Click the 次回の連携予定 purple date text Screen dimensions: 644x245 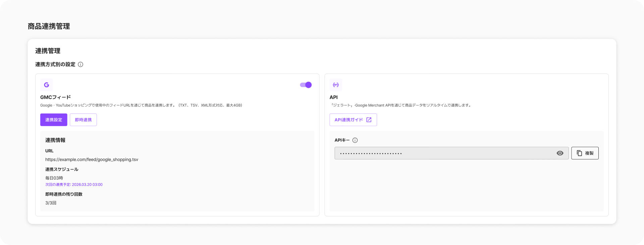tap(74, 185)
